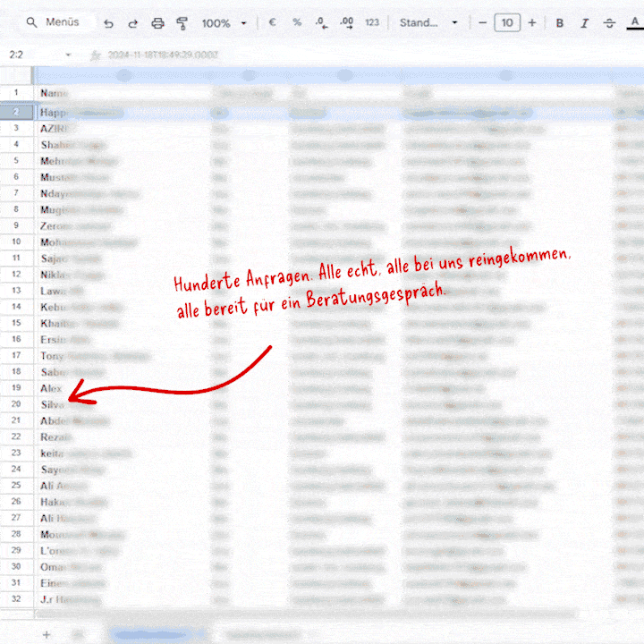Click the redo arrow icon
Viewport: 644px width, 644px height.
coord(132,23)
